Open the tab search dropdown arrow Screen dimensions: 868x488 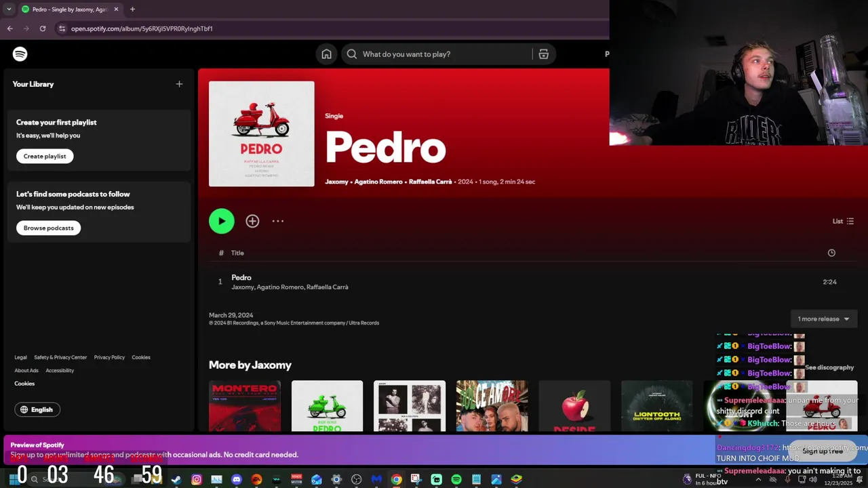[x=9, y=9]
